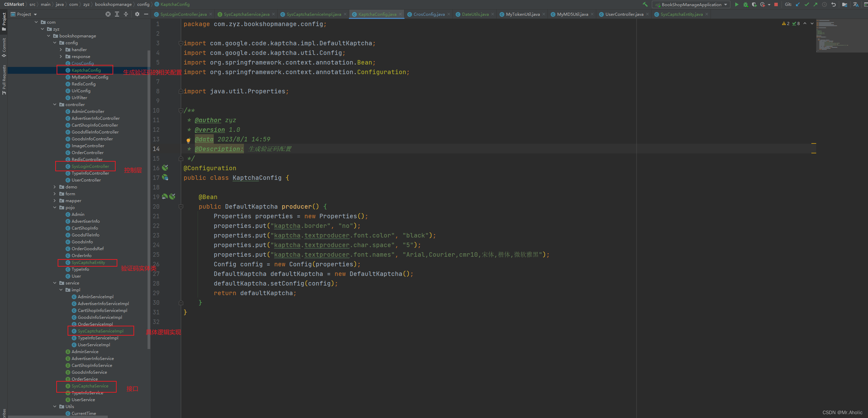Switch to the SysCaptchaServiceImpl.java tab

point(314,14)
